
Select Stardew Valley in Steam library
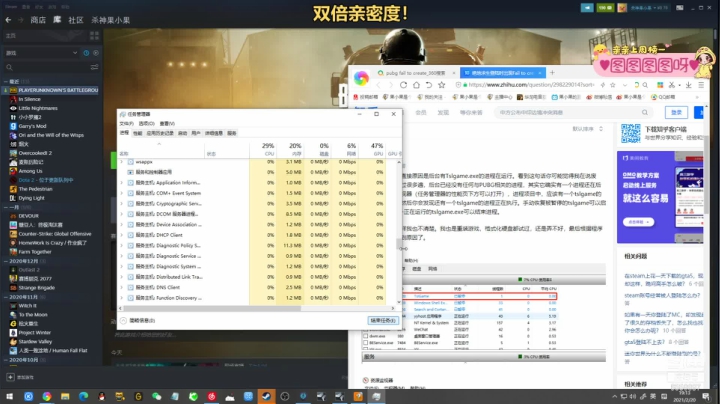click(35, 342)
